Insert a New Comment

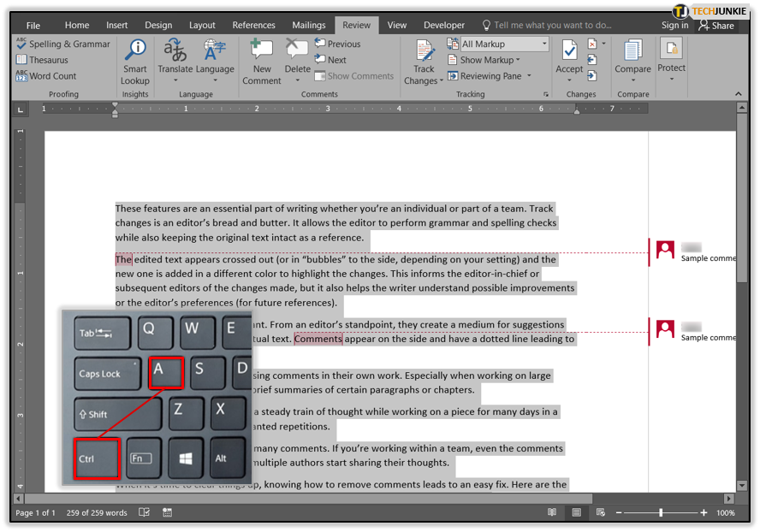(x=261, y=62)
